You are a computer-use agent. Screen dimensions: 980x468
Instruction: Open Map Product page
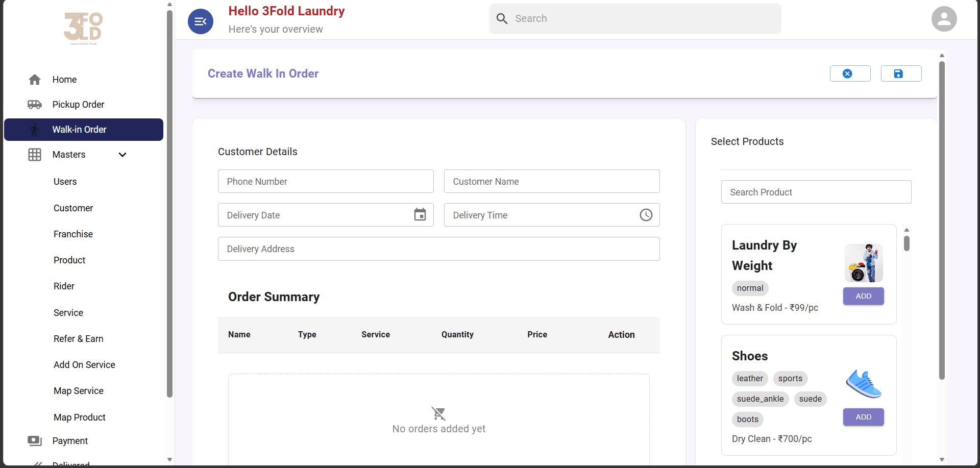coord(80,417)
